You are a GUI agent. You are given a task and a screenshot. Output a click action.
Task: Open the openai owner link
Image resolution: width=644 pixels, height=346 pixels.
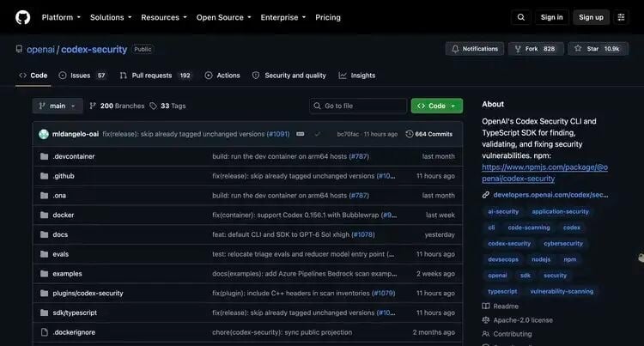[40, 49]
